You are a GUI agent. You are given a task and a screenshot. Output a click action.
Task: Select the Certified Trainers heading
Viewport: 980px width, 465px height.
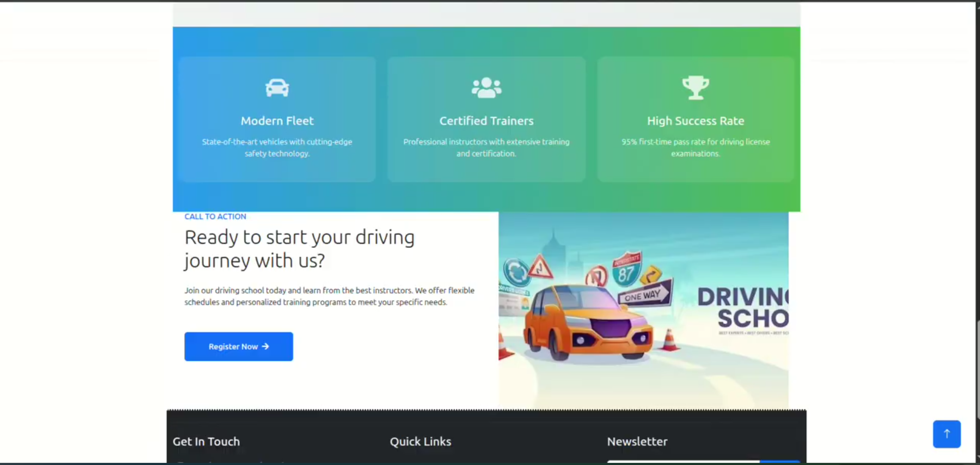[x=487, y=121]
